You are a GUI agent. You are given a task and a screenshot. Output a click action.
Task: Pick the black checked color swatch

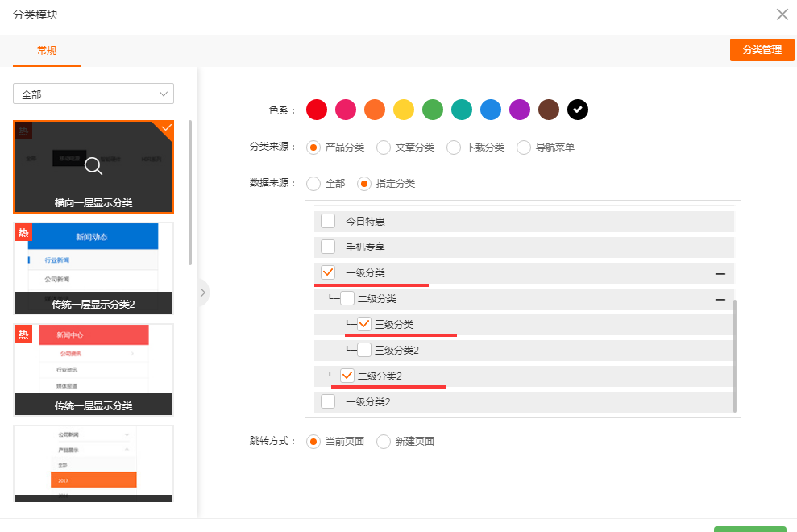(578, 110)
